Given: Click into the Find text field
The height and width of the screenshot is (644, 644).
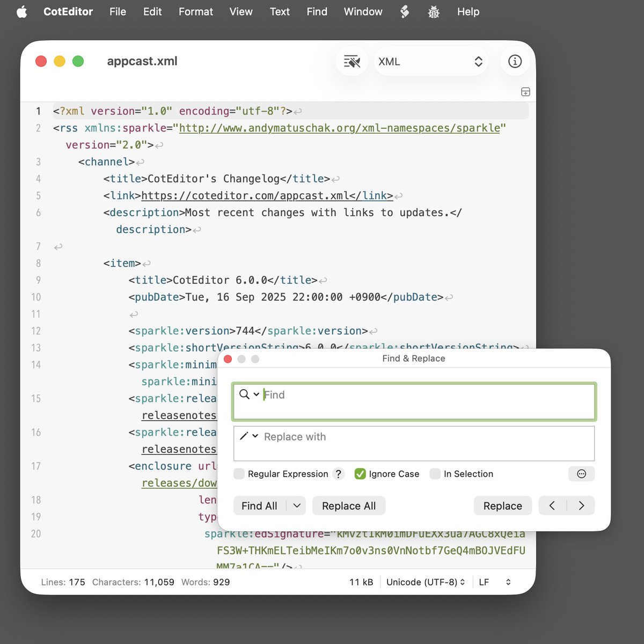Looking at the screenshot, I should click(x=414, y=401).
